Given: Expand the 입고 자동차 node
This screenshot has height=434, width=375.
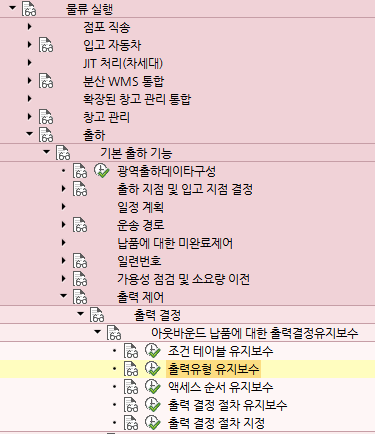Looking at the screenshot, I should (30, 44).
